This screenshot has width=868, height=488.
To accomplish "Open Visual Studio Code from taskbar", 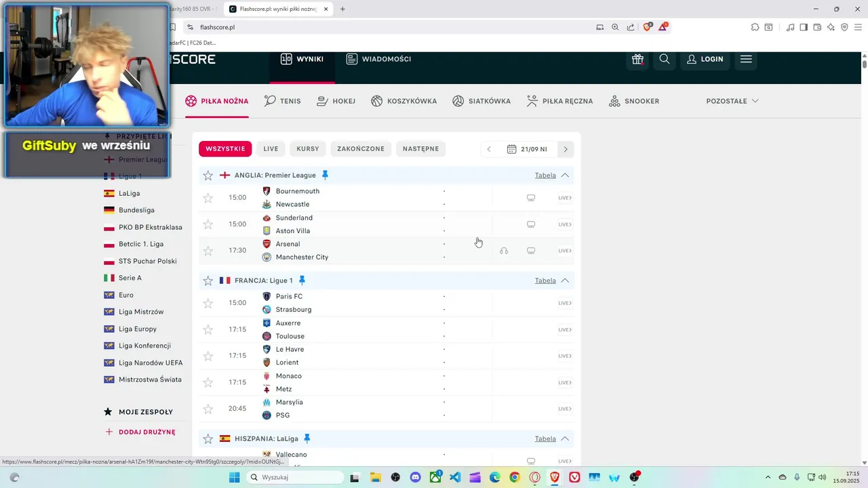I will [x=455, y=477].
